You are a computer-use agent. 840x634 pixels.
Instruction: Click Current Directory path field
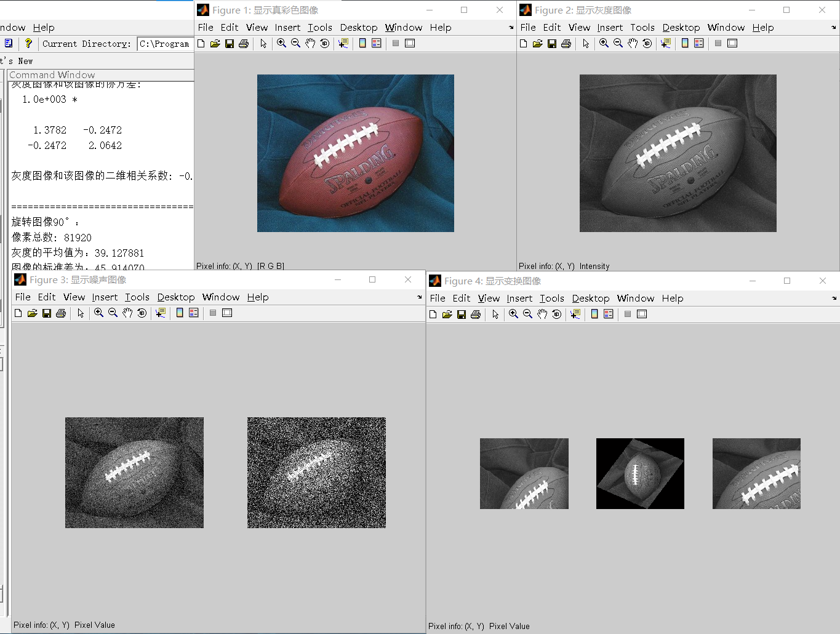pos(165,44)
